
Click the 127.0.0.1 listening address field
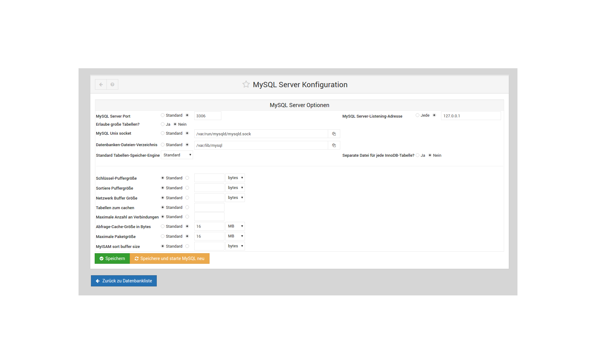point(470,116)
